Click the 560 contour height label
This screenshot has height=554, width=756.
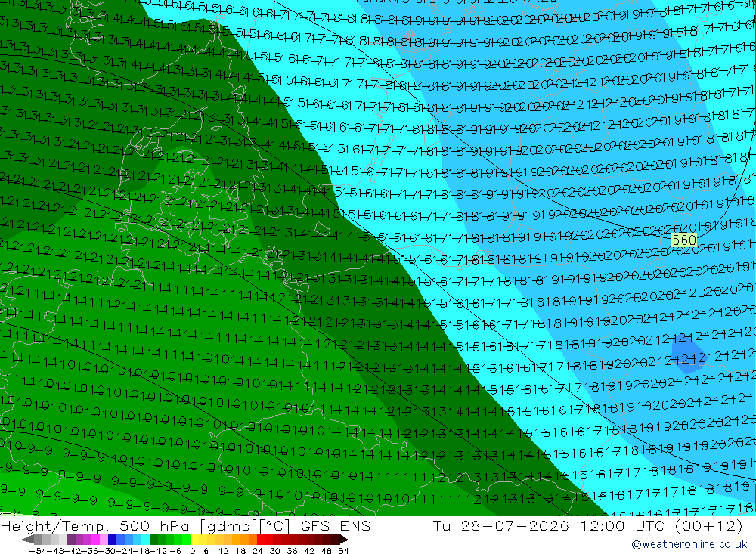pos(684,240)
